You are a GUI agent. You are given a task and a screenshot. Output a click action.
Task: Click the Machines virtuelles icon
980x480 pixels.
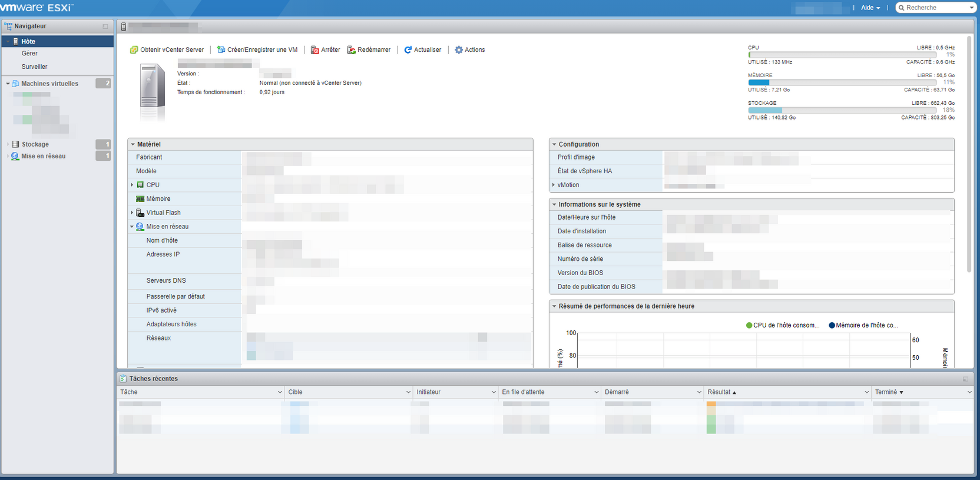tap(15, 84)
